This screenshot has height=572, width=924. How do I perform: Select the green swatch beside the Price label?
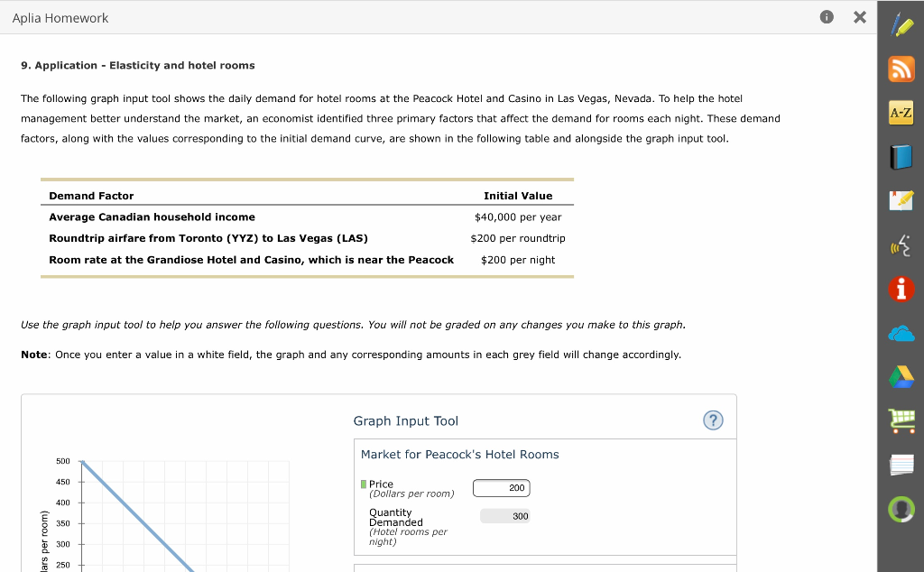364,484
